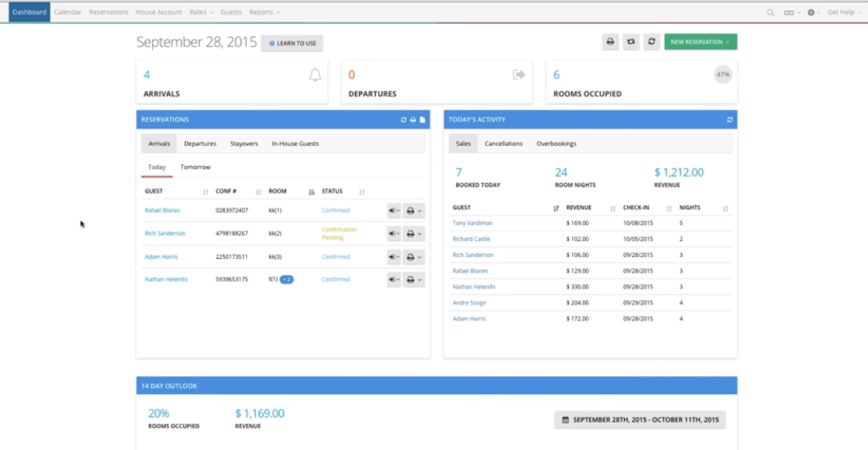Viewport: 868px width, 450px height.
Task: Open the New Reservation dropdown button
Action: pyautogui.click(x=700, y=42)
